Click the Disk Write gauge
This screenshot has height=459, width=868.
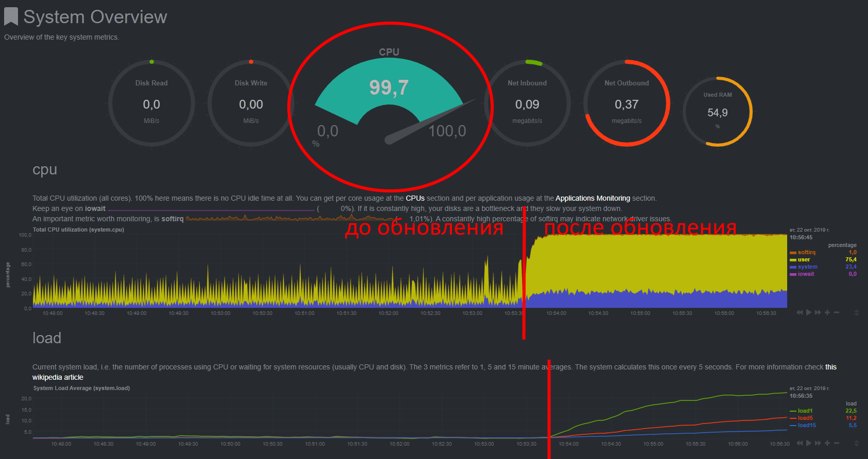[x=251, y=103]
